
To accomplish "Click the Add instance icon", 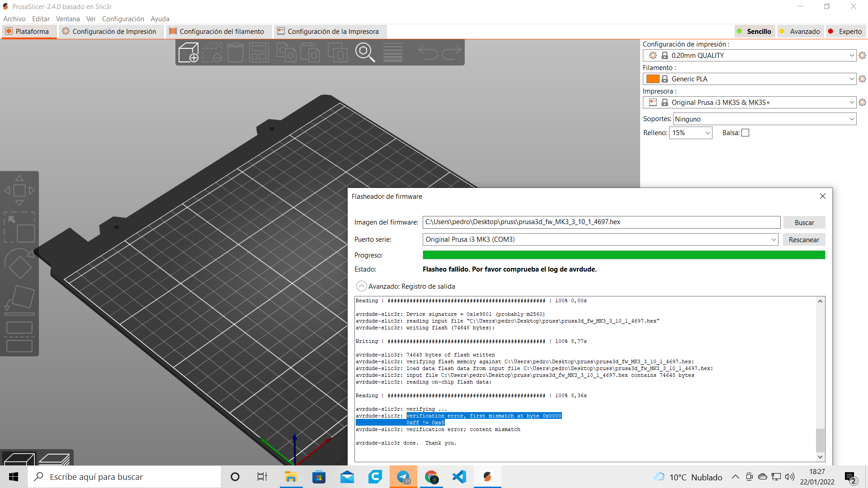I will 337,52.
